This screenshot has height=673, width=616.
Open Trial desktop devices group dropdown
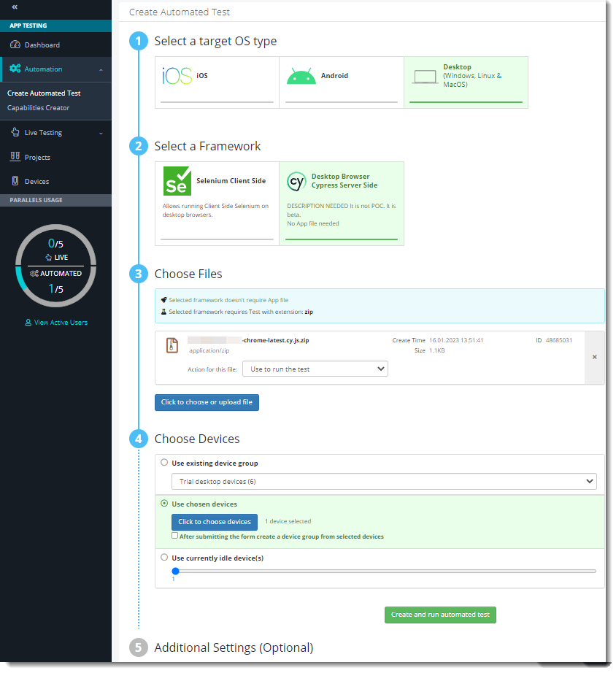383,482
